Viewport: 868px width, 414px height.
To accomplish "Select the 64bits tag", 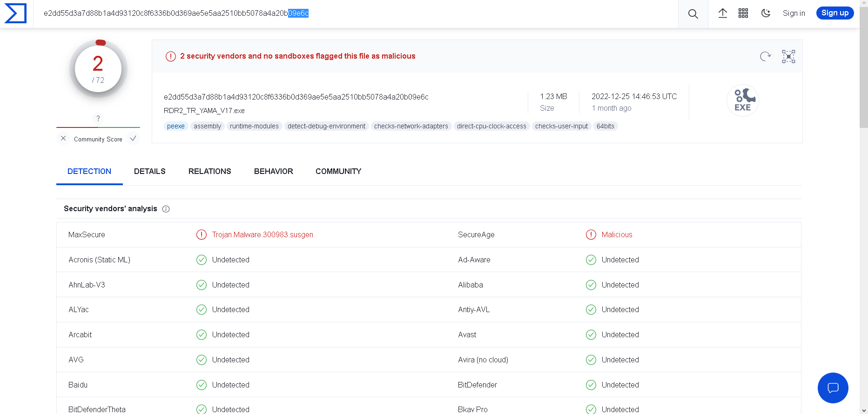I will (606, 126).
